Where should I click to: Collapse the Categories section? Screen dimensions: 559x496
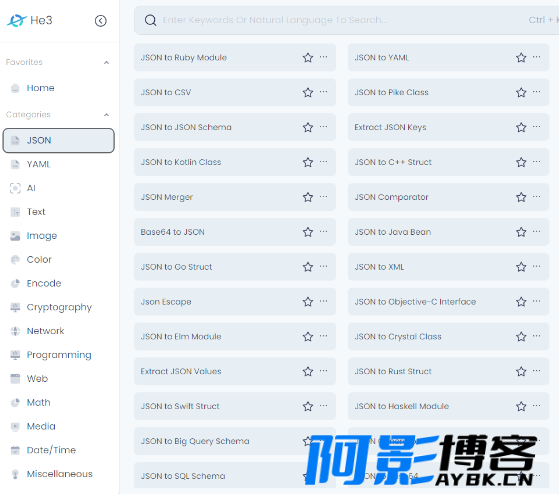coord(106,114)
